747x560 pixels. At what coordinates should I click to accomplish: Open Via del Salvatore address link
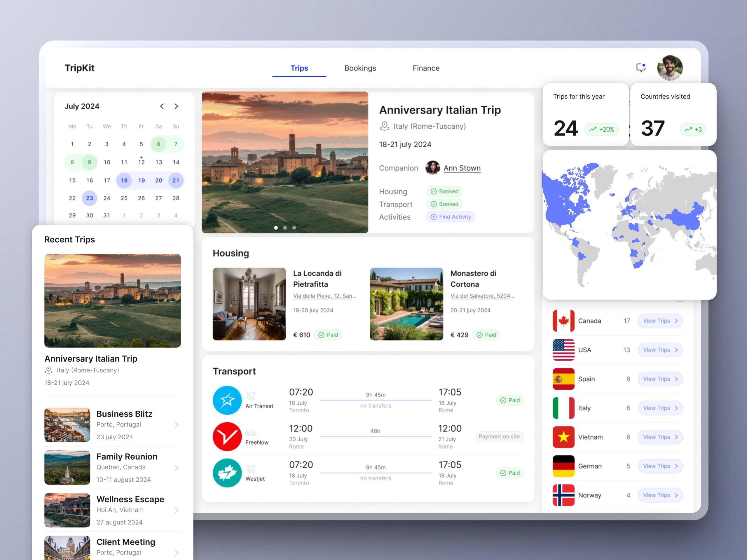point(483,296)
